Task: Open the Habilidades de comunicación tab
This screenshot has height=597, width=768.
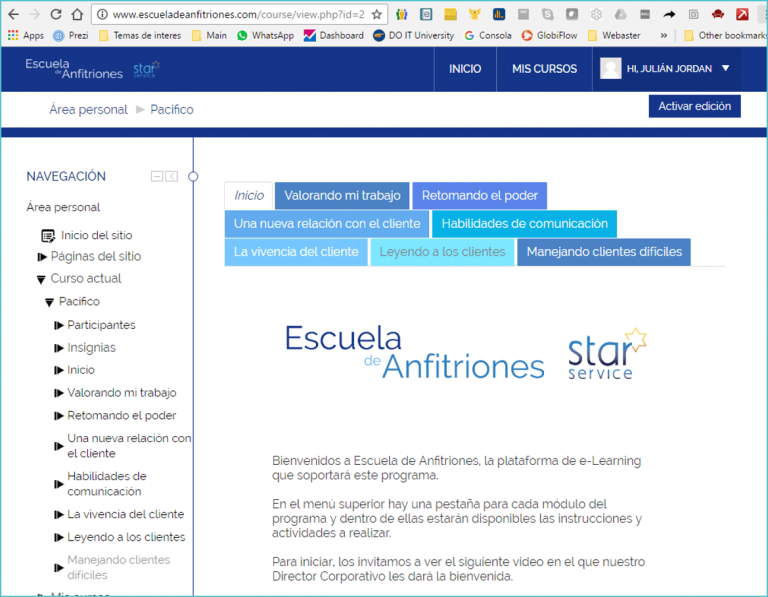Action: tap(524, 224)
